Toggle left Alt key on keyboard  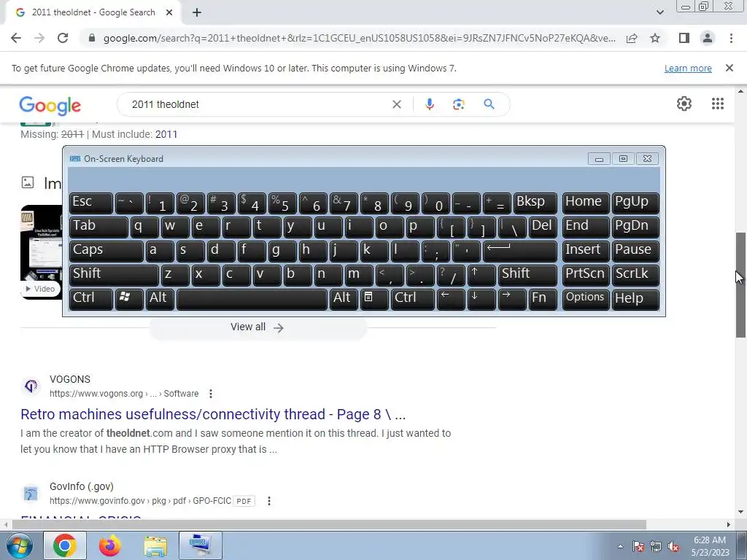click(x=159, y=298)
